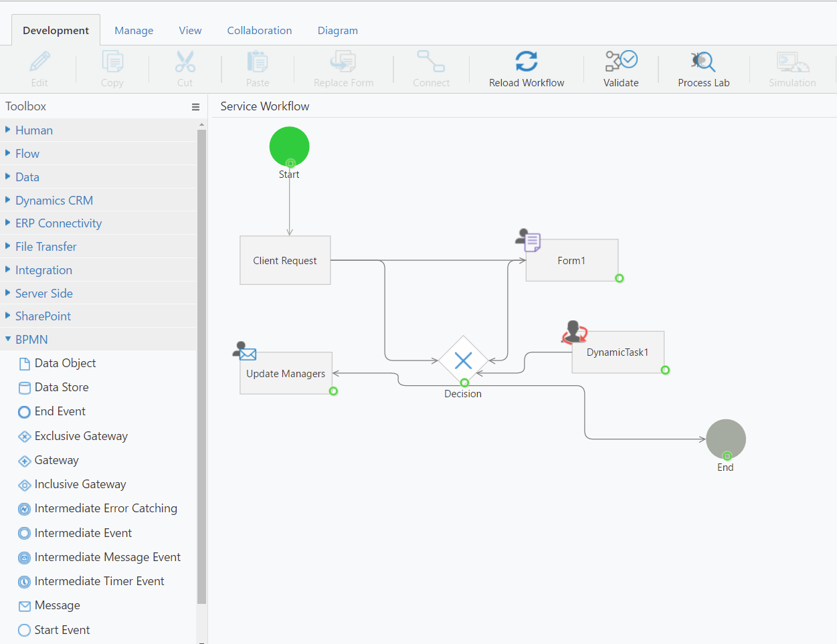Image resolution: width=837 pixels, height=644 pixels.
Task: Expand the File Transfer category
Action: pos(98,247)
